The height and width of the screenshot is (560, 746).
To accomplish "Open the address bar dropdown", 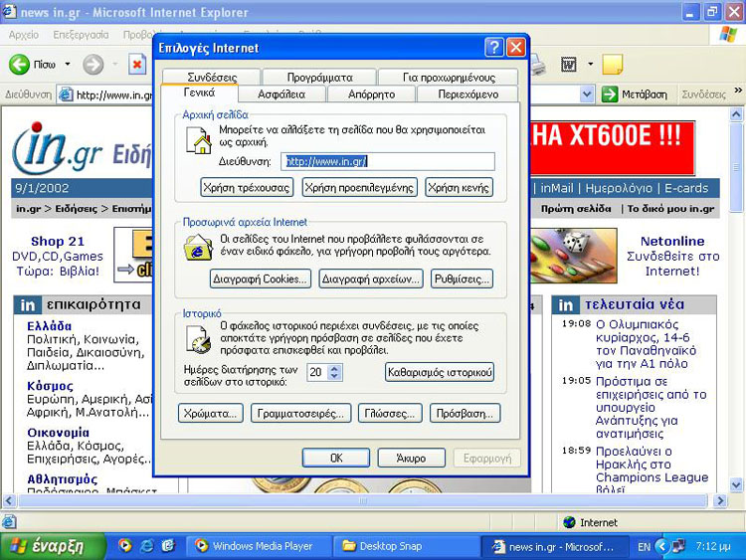I will coord(587,94).
